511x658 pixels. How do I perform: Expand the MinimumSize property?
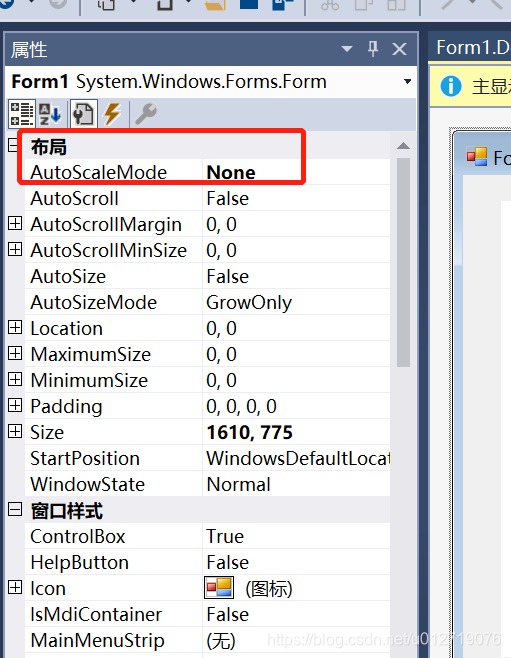point(15,380)
